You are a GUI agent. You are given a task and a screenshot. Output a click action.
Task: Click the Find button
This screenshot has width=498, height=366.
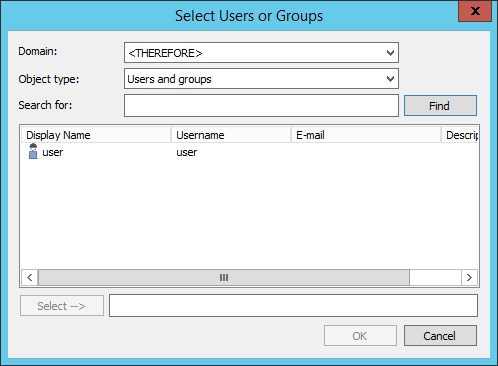pyautogui.click(x=440, y=106)
